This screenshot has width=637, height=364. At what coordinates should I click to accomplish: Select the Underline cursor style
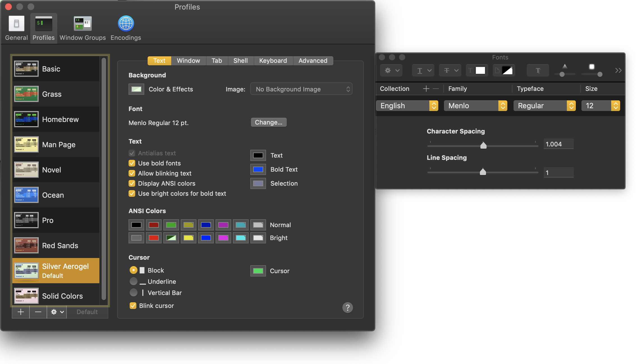134,281
